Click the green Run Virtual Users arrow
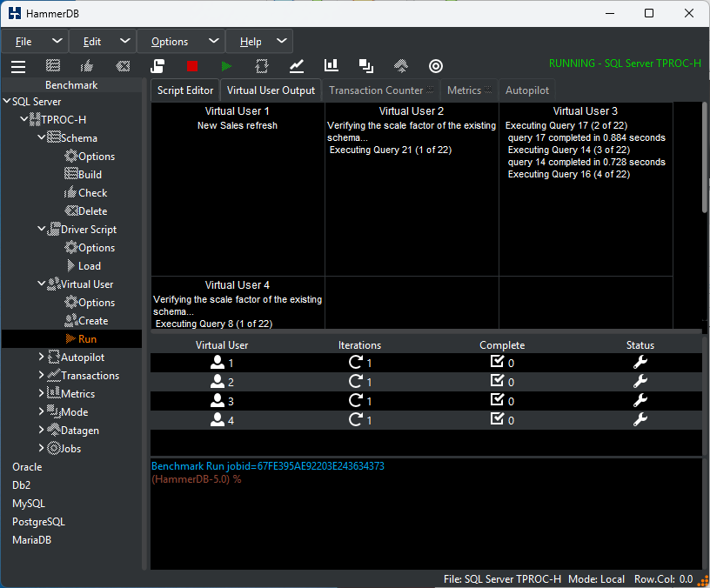Viewport: 710px width, 588px height. 226,66
